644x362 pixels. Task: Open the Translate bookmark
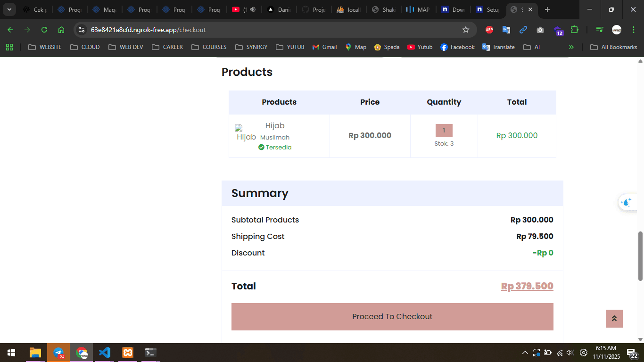(x=498, y=47)
